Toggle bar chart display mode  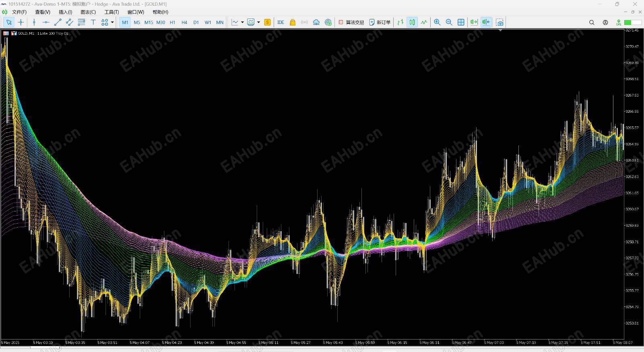pyautogui.click(x=400, y=23)
